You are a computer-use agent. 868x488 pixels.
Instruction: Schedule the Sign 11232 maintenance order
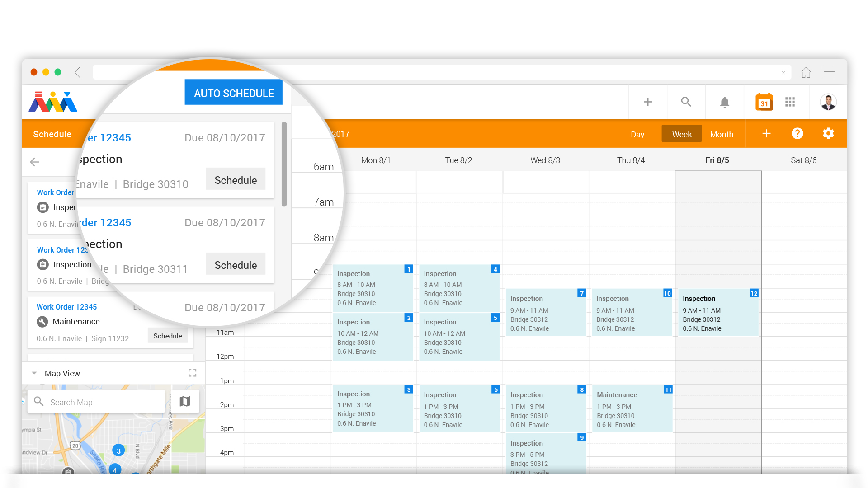(167, 336)
